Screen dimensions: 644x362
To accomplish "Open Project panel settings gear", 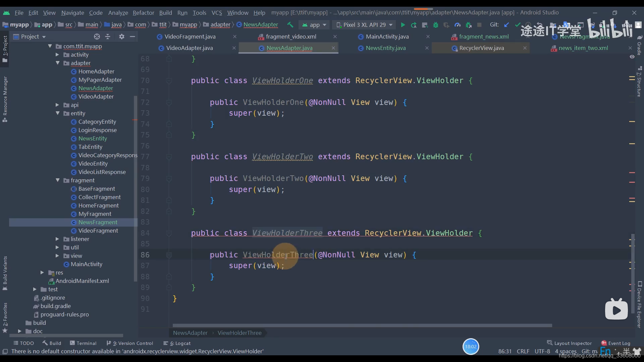I will pos(121,37).
